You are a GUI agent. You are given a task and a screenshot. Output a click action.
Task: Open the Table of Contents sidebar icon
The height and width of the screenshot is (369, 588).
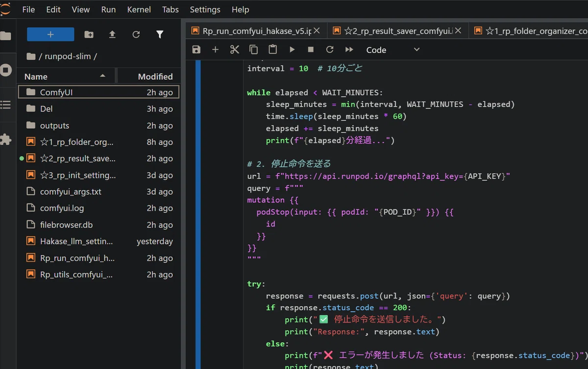click(6, 105)
